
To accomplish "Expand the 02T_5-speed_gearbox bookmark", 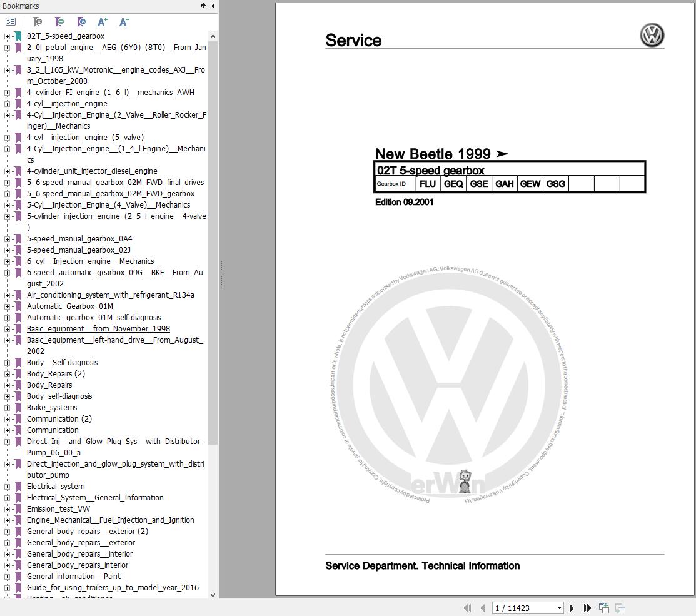I will pos(7,36).
